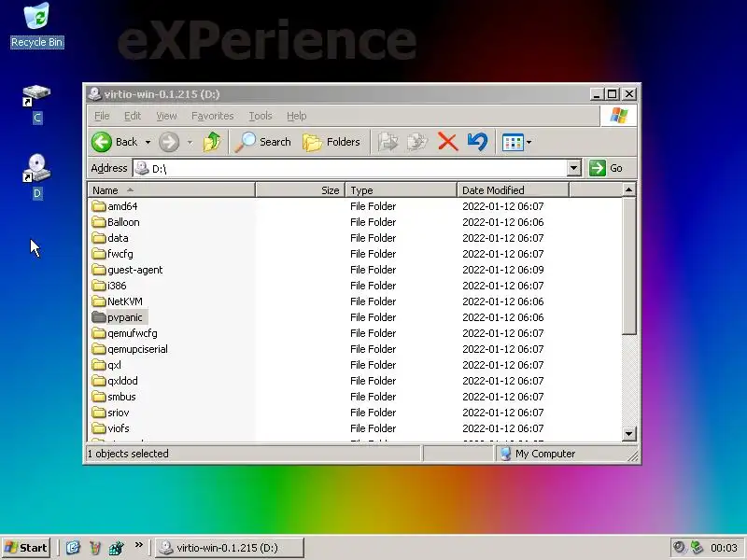Toggle the Folders pane button
Viewport: 747px width, 560px height.
tap(331, 142)
